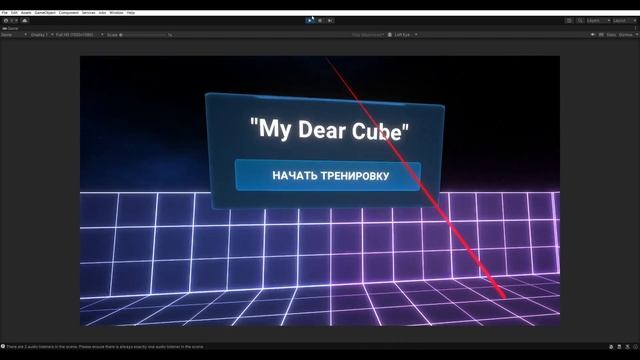Open the Game view mode dropdown
The image size is (640, 360).
(x=14, y=35)
